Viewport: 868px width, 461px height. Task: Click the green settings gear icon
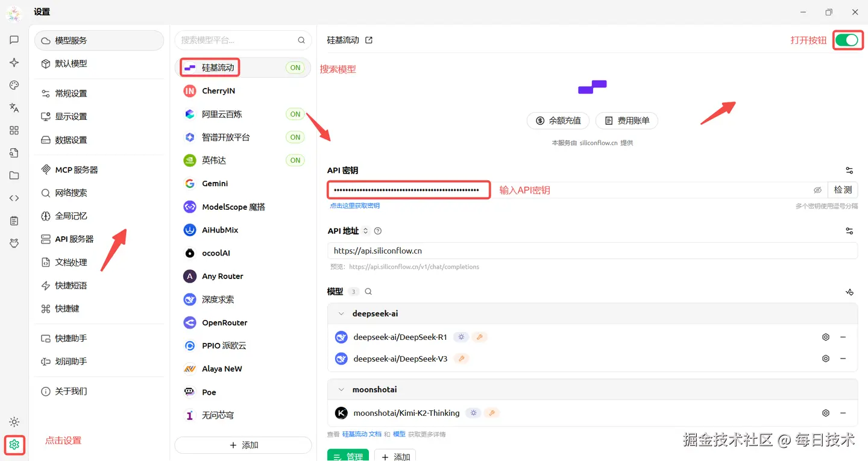coord(14,445)
